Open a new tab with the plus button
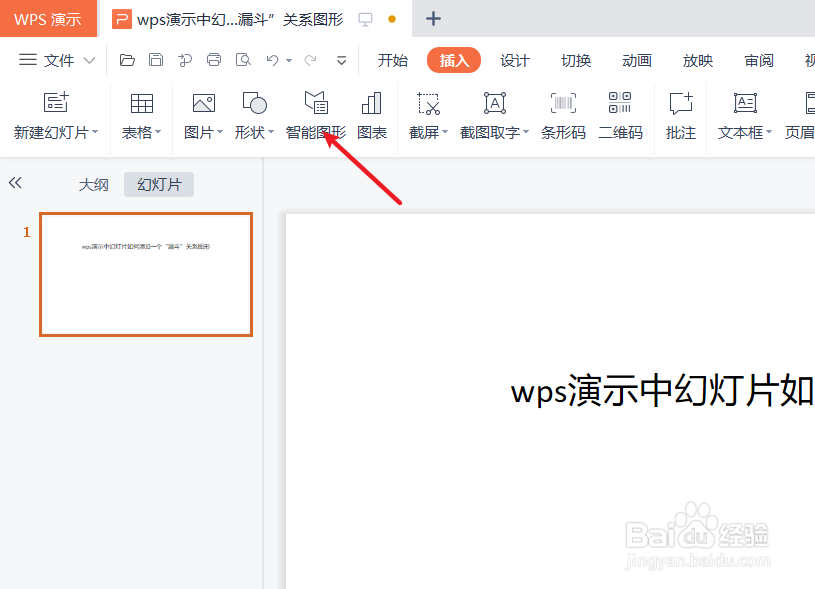This screenshot has height=589, width=815. click(x=433, y=19)
